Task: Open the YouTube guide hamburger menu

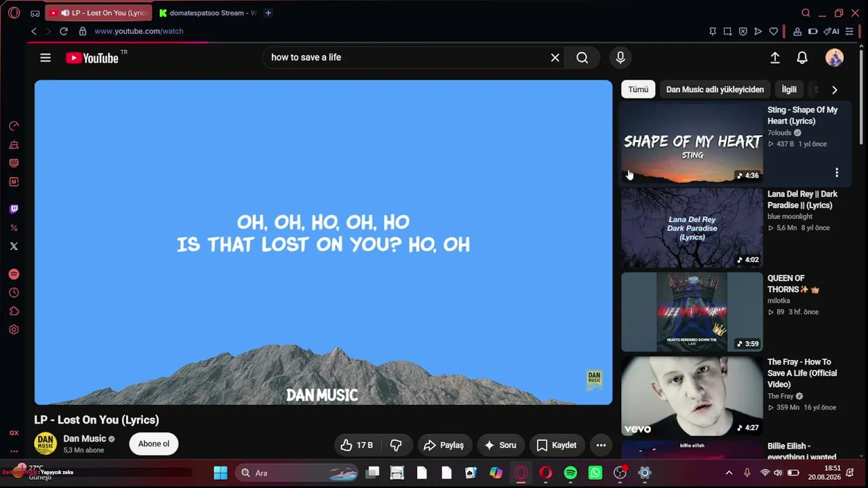Action: [45, 58]
